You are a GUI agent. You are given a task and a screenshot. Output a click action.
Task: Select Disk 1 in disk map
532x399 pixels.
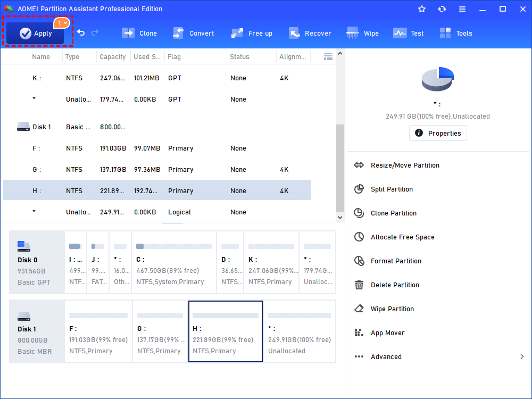pyautogui.click(x=37, y=331)
